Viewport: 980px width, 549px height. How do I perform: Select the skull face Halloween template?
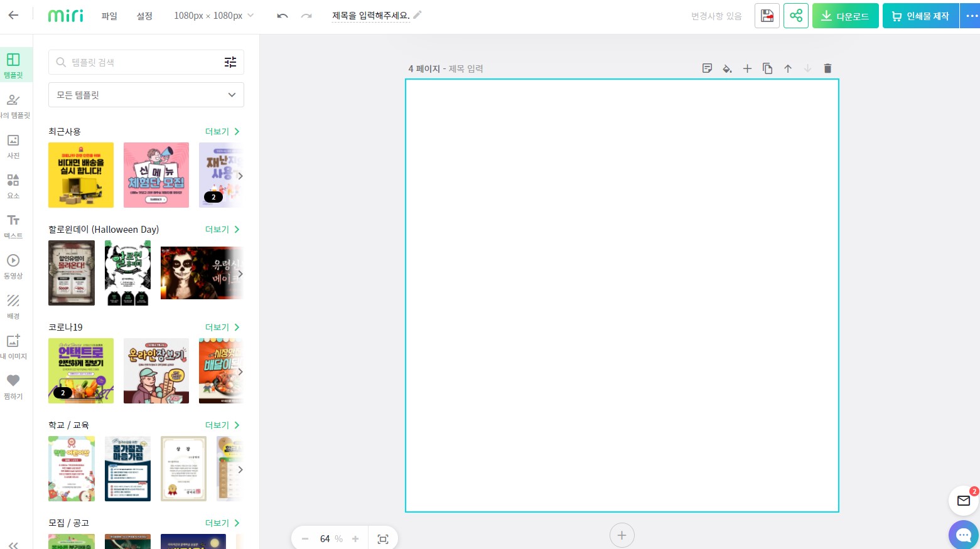tap(201, 273)
